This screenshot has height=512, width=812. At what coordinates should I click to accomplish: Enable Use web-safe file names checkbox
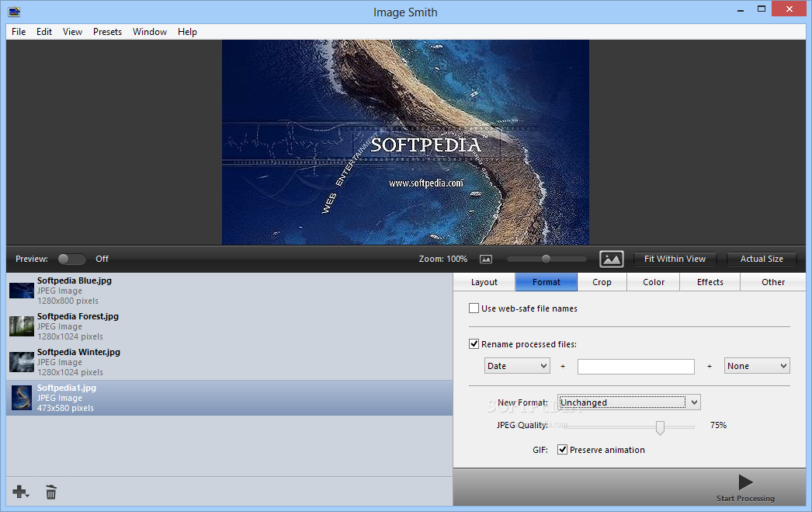coord(474,308)
